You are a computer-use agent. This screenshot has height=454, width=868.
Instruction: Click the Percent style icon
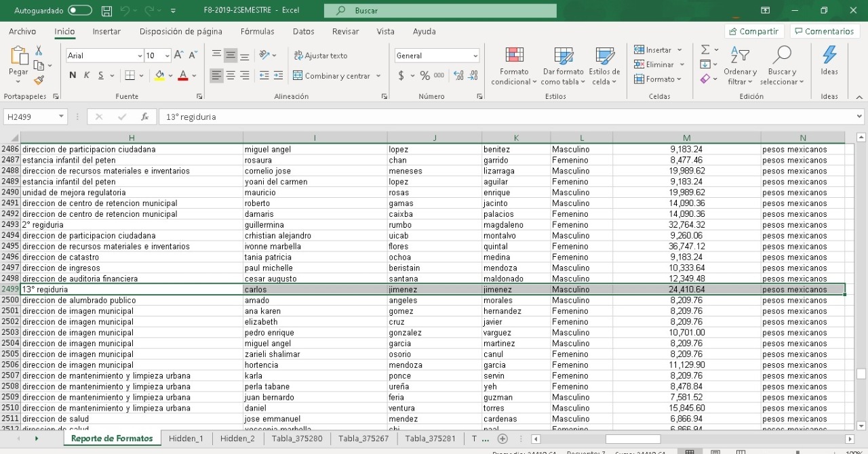(x=425, y=76)
